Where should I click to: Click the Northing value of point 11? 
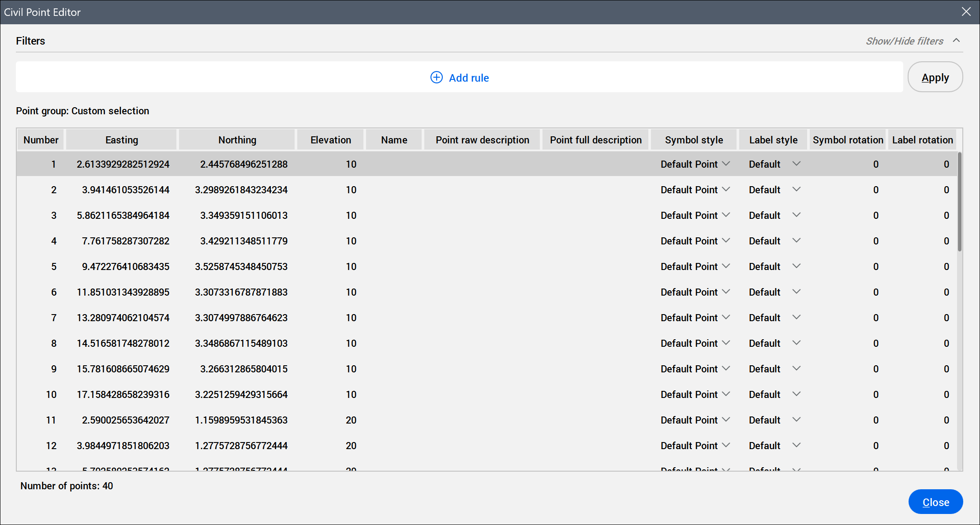point(241,420)
